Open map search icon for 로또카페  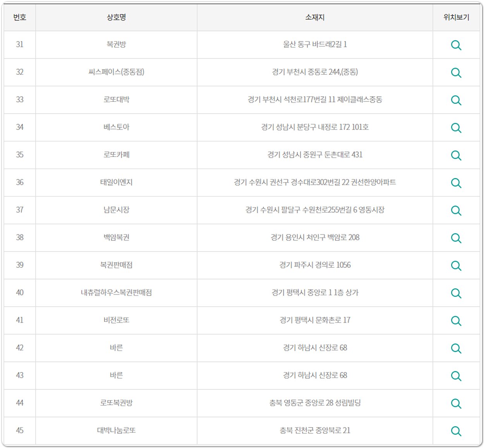456,155
